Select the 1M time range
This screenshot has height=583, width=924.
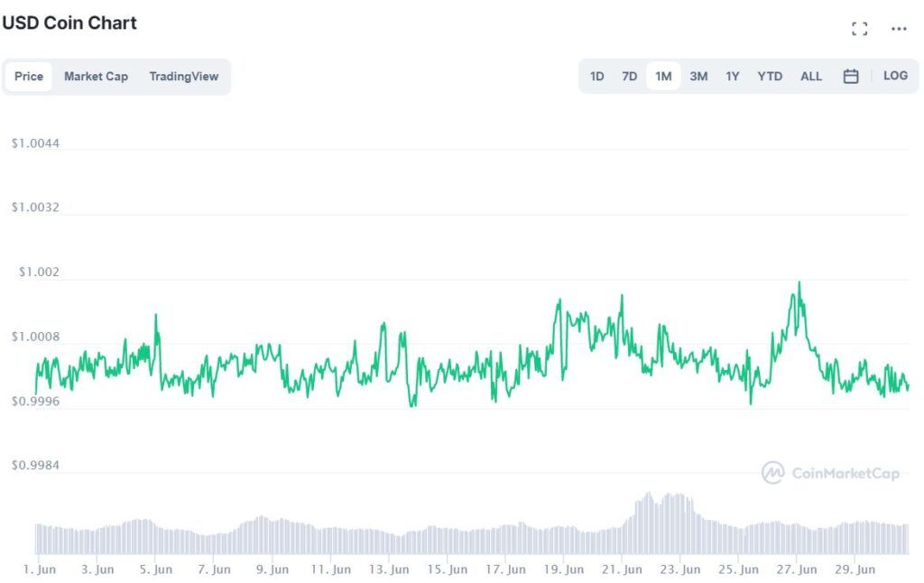[x=663, y=77]
